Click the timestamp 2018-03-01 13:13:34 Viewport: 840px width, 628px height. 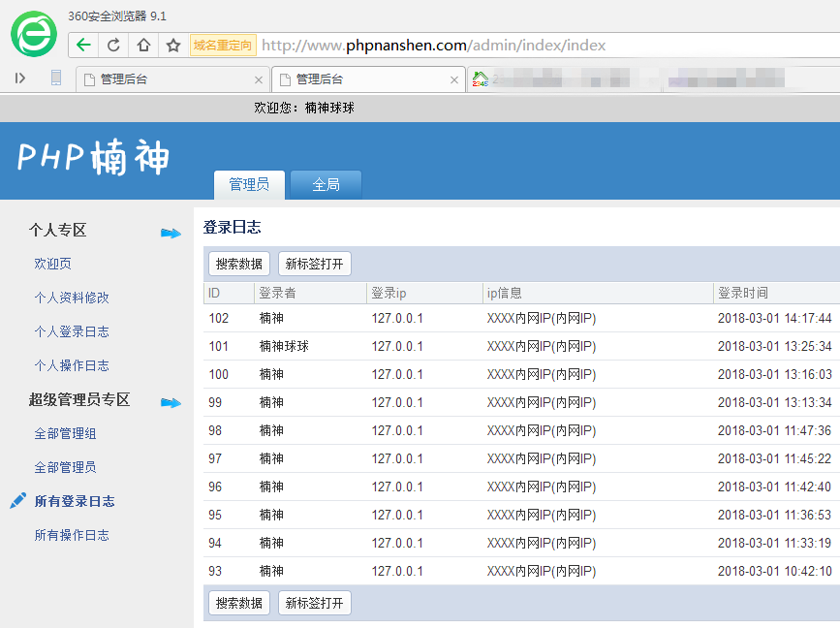tap(775, 402)
